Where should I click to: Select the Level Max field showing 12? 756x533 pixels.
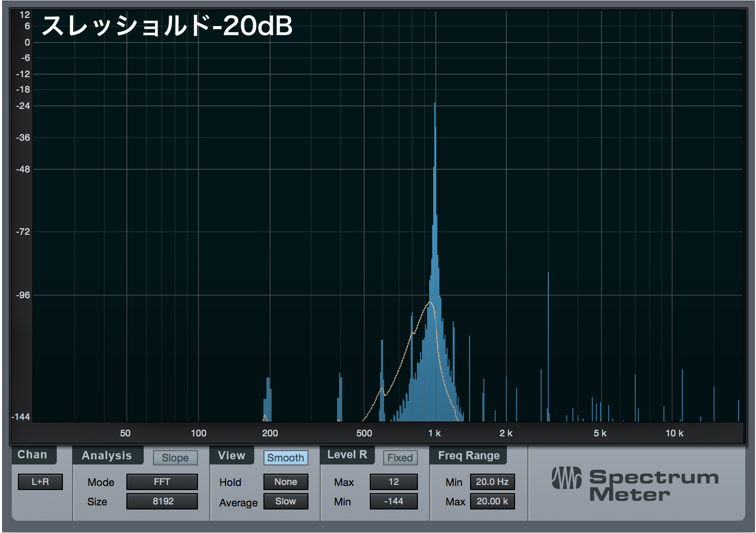[394, 482]
